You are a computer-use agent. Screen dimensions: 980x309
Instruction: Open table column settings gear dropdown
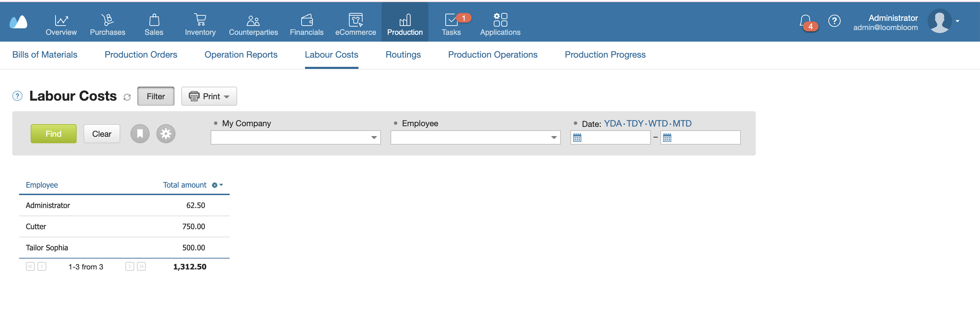pos(217,185)
